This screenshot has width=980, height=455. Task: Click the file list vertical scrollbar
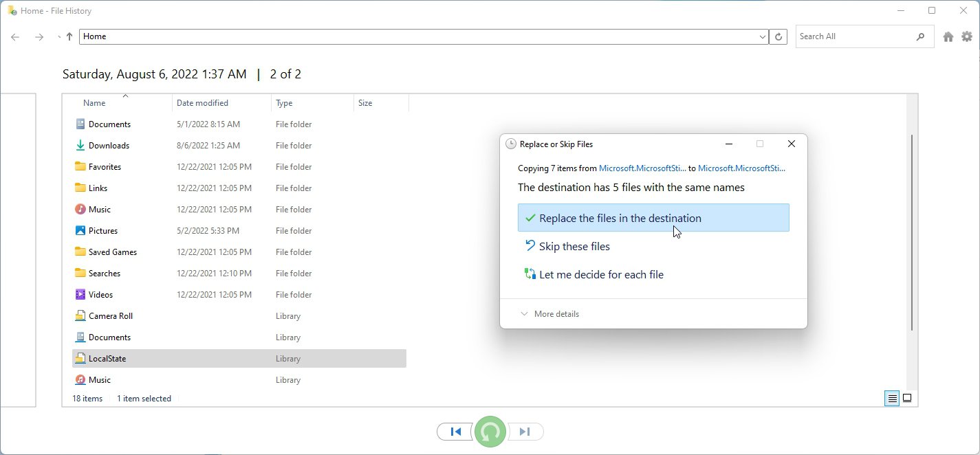912,234
